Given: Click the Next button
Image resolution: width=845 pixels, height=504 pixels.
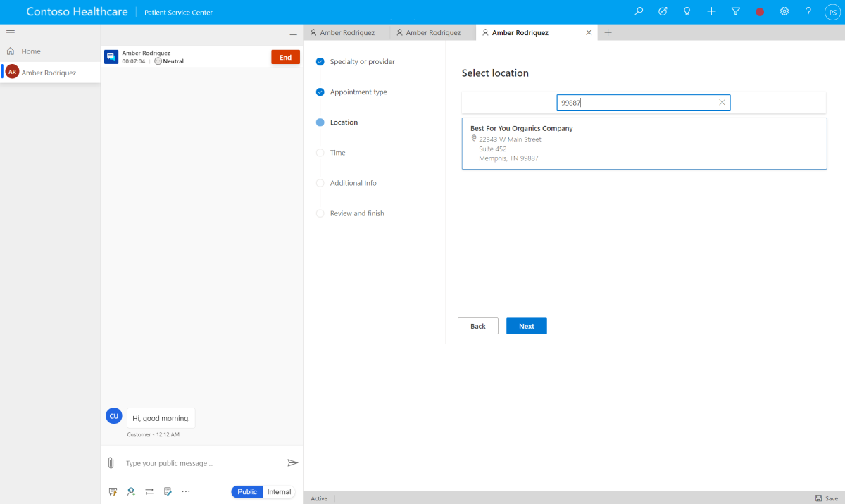Looking at the screenshot, I should (527, 326).
